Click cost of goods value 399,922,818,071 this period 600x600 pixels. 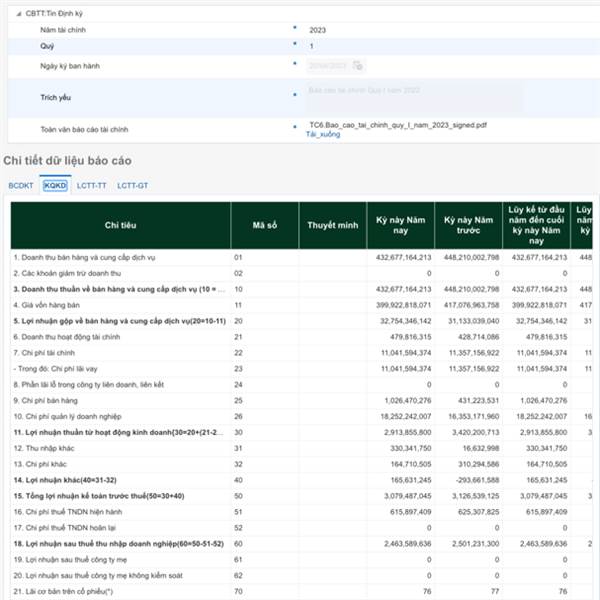[x=404, y=305]
